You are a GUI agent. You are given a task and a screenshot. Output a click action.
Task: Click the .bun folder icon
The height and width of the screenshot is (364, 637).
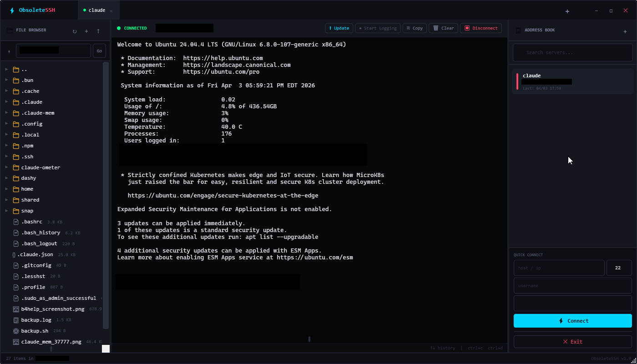(x=16, y=81)
